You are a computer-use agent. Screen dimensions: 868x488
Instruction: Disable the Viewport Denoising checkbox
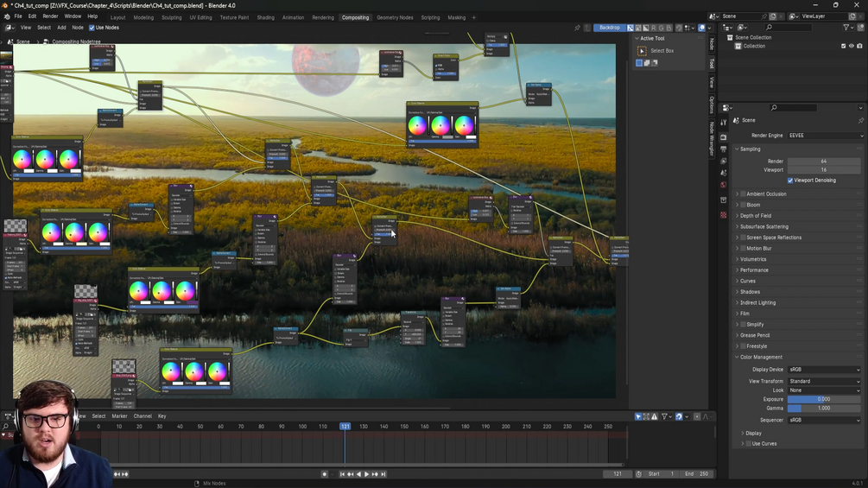(790, 181)
